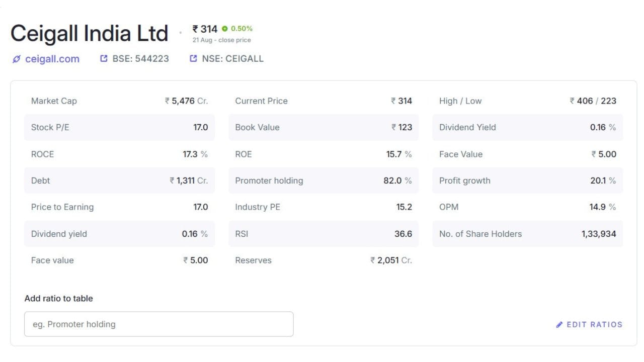Click the 15.2 Industry PE value
This screenshot has height=362, width=644.
click(404, 207)
